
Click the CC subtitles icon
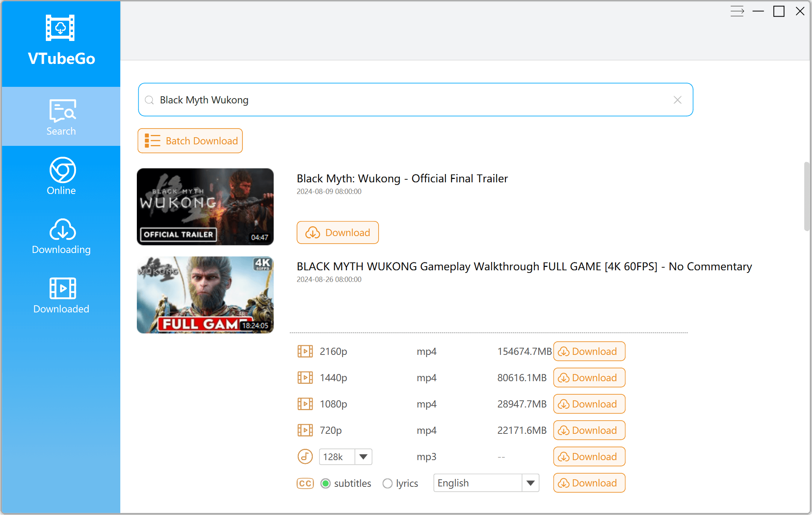point(305,483)
